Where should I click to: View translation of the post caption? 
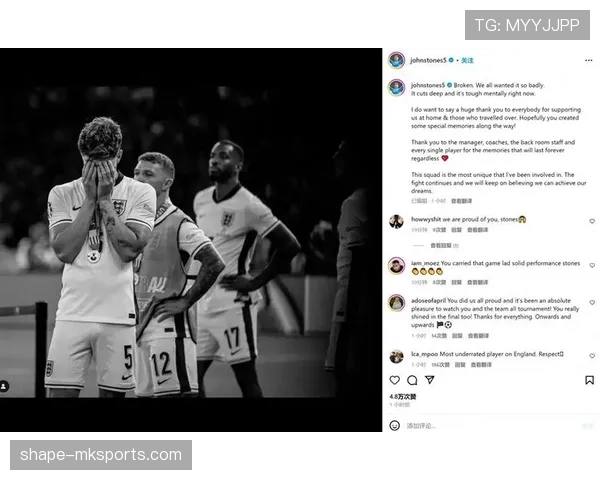(461, 201)
